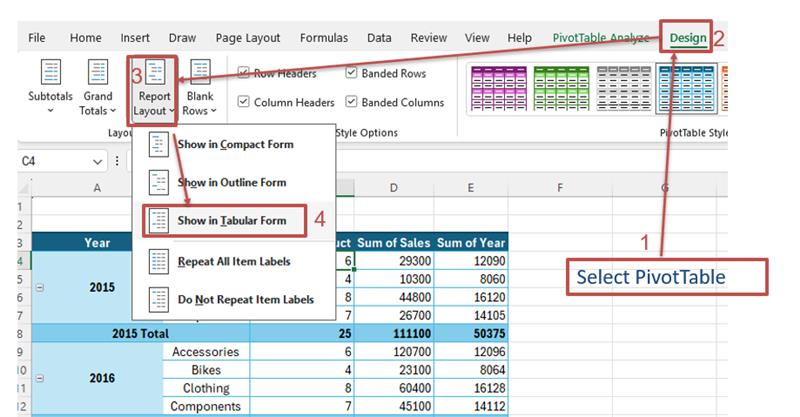Image resolution: width=800 pixels, height=417 pixels.
Task: Apply the purple PivotTable style
Action: pos(499,88)
